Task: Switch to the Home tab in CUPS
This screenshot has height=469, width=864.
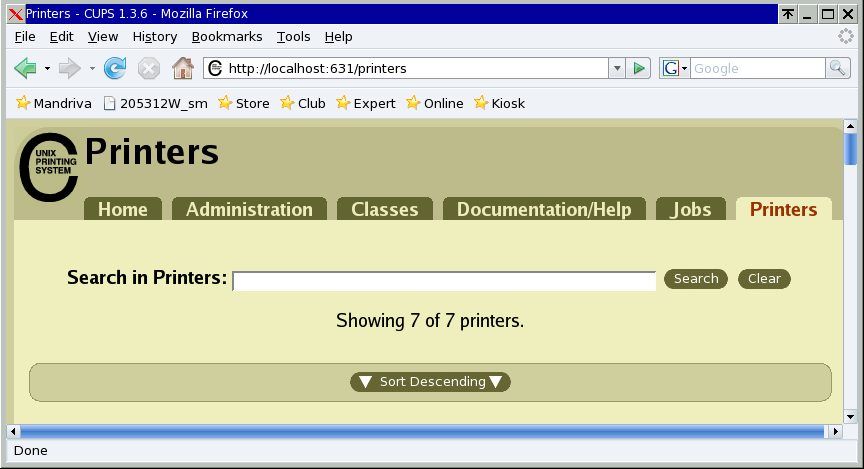Action: tap(123, 209)
